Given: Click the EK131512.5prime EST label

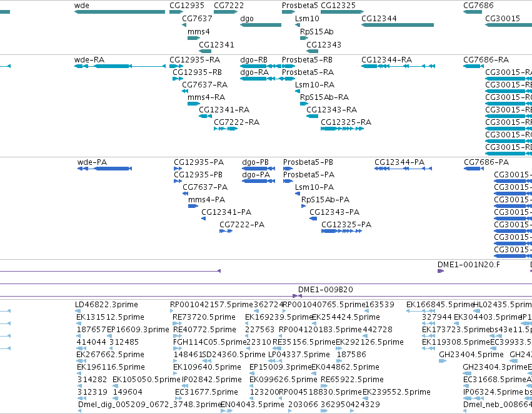Looking at the screenshot, I should pos(110,317).
